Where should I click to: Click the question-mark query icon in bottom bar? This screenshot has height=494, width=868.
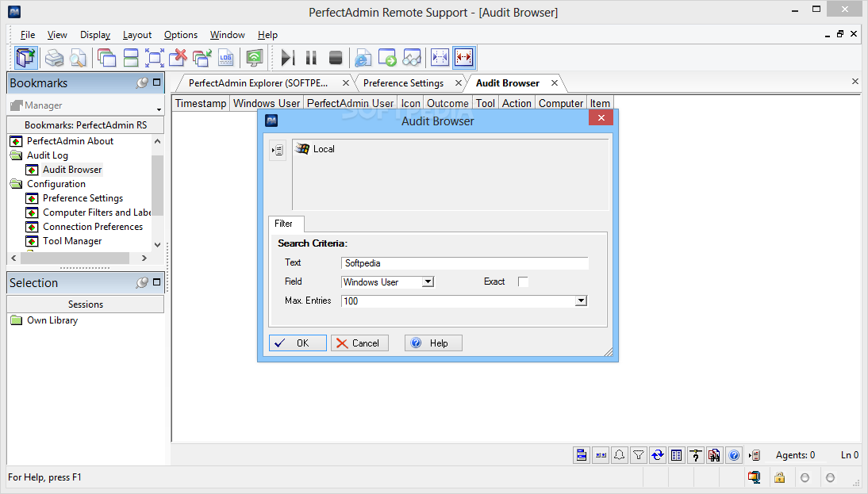(695, 455)
